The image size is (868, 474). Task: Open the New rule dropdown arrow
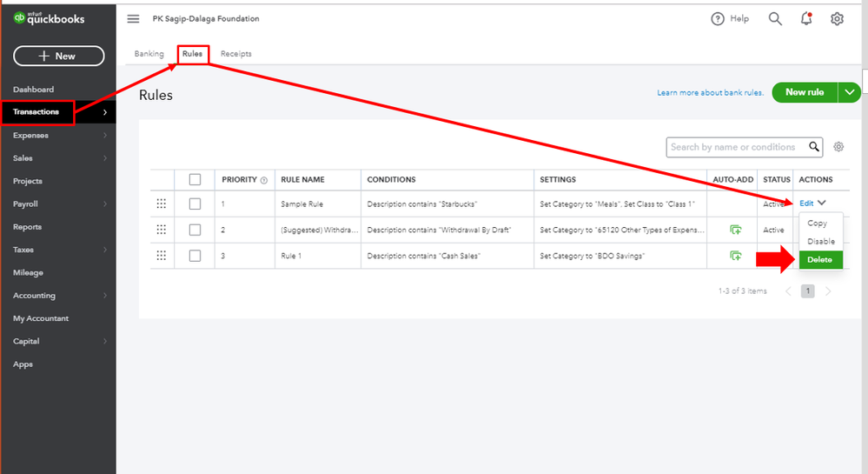[x=849, y=92]
